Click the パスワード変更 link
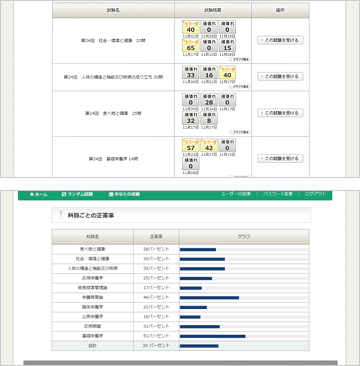The image size is (360, 366). (x=278, y=194)
